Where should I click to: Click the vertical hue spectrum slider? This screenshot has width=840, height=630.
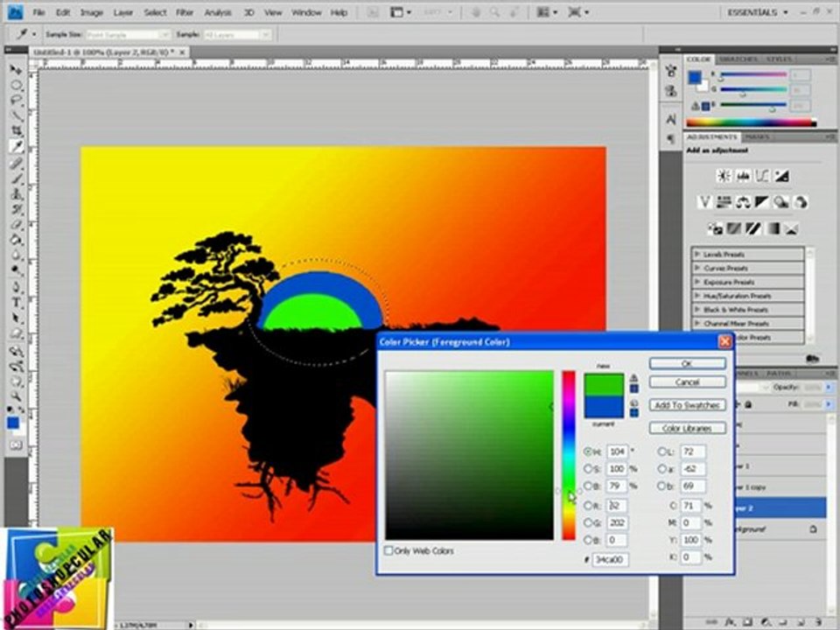(x=569, y=455)
